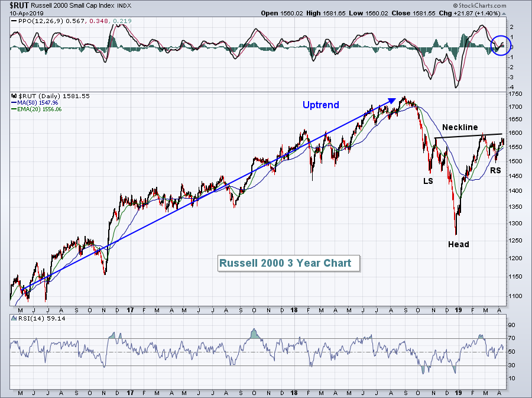Click the RSI(14) 59.14 legend label

tap(41, 318)
